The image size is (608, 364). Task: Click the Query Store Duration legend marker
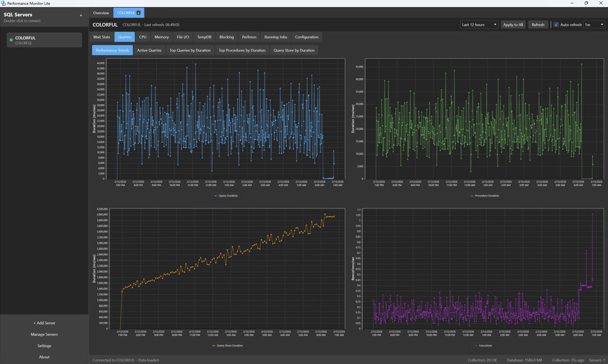click(x=214, y=346)
